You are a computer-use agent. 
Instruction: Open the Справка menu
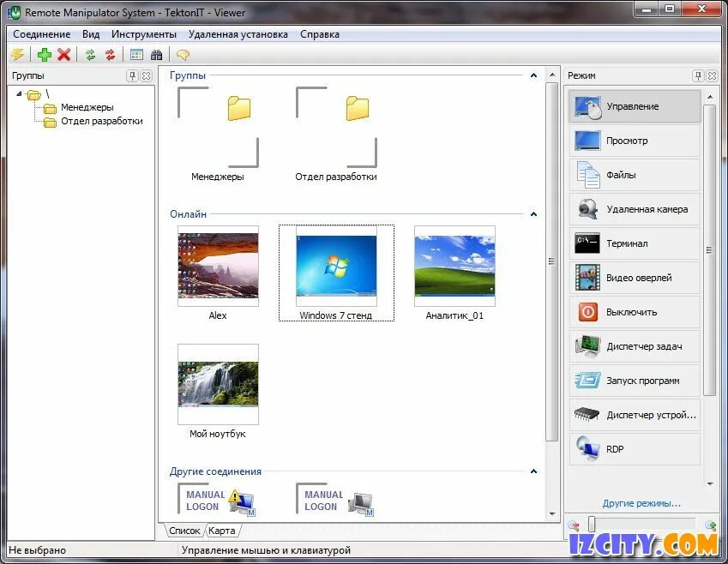click(x=320, y=34)
